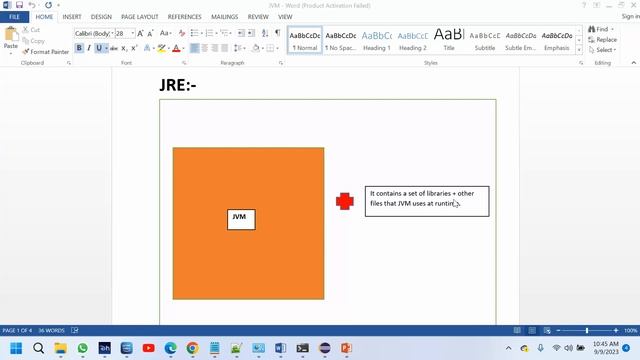The image size is (640, 360).
Task: Decrease the paragraph indent
Action: pyautogui.click(x=241, y=33)
